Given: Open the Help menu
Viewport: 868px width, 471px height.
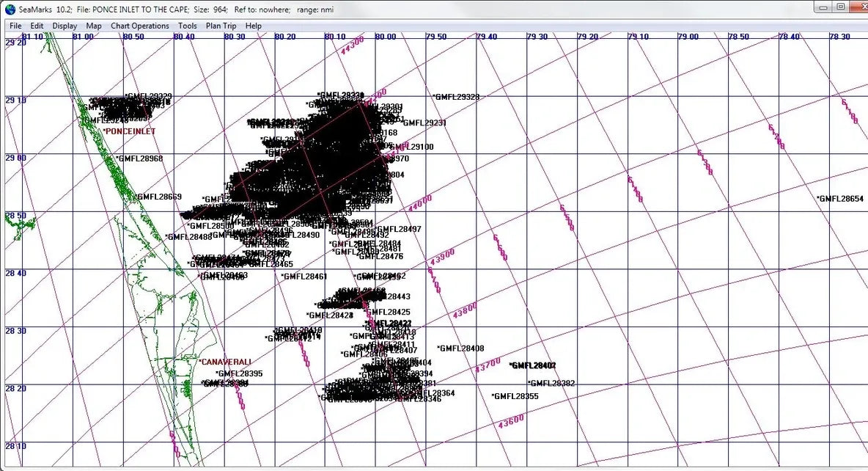Looking at the screenshot, I should (x=253, y=26).
